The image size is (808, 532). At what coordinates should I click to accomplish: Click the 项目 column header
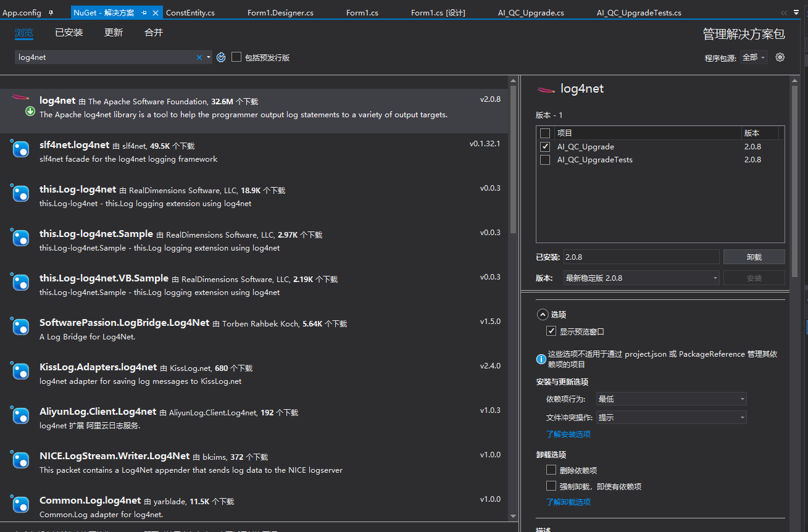pos(647,133)
